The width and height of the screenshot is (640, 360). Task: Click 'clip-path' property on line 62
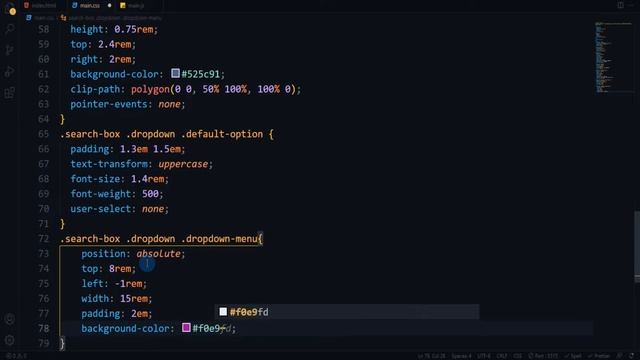[x=95, y=89]
